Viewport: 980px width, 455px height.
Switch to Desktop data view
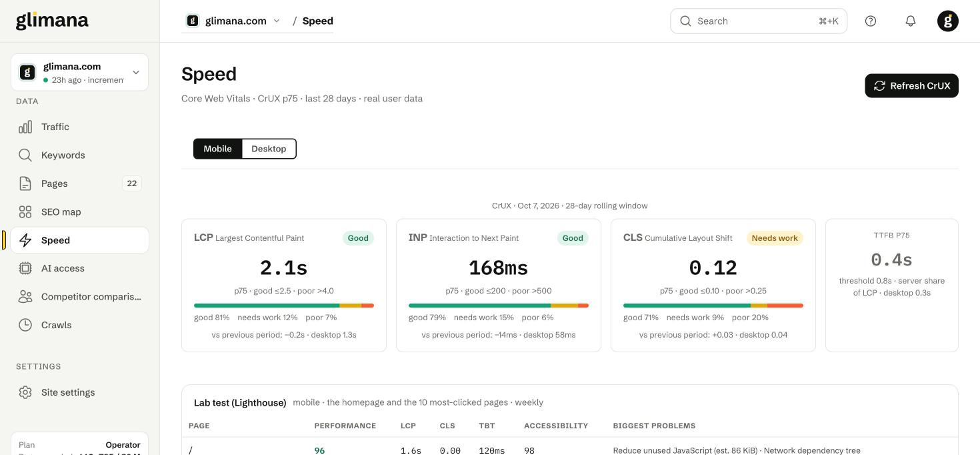269,149
